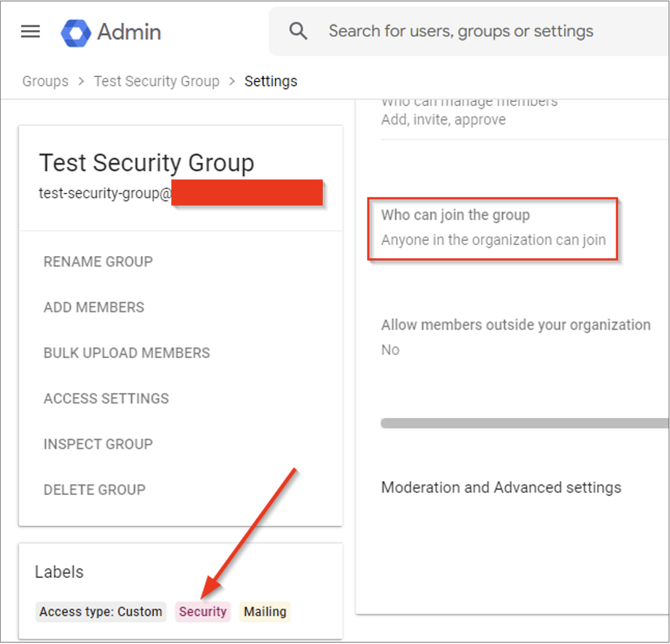Open ACCESS SETTINGS
The height and width of the screenshot is (644, 670).
click(x=106, y=398)
